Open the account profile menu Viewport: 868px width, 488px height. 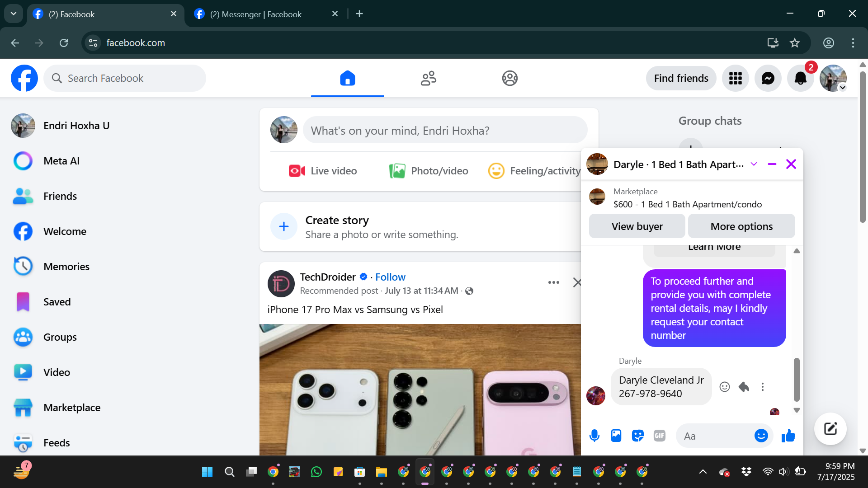tap(833, 79)
